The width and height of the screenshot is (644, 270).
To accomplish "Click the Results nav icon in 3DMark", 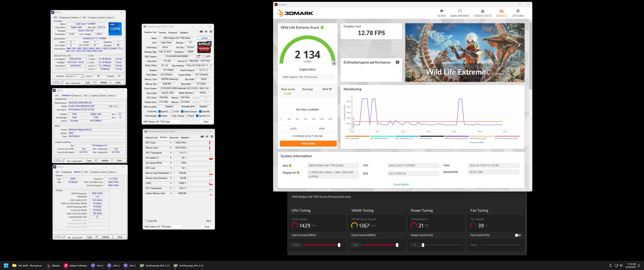I will [502, 13].
